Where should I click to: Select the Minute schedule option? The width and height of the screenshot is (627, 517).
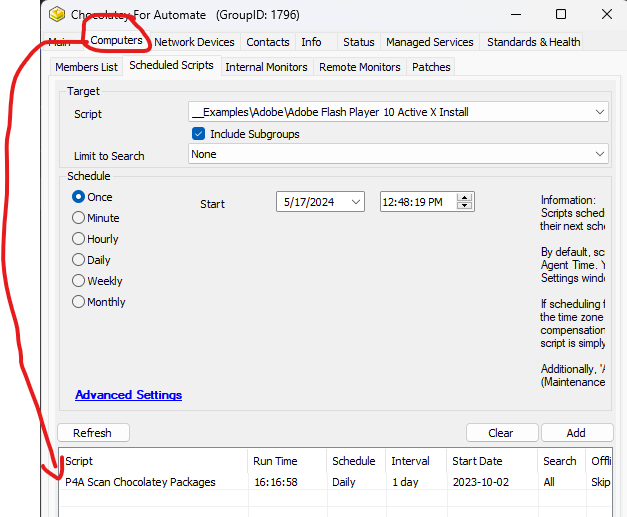coord(78,218)
